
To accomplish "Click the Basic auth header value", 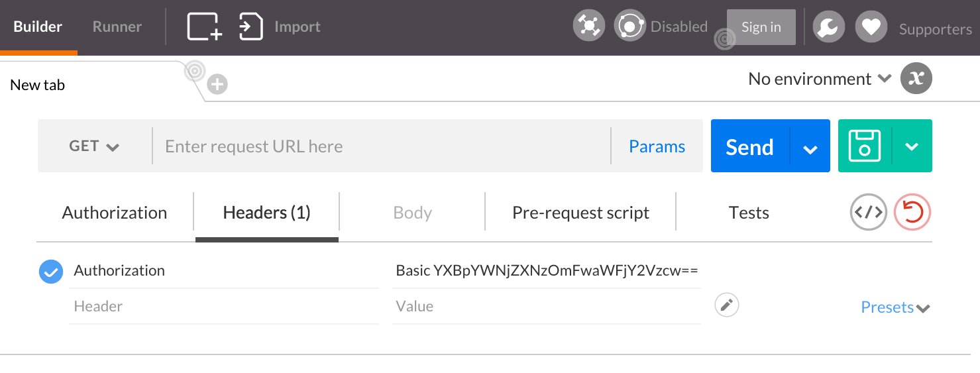I will pyautogui.click(x=547, y=270).
